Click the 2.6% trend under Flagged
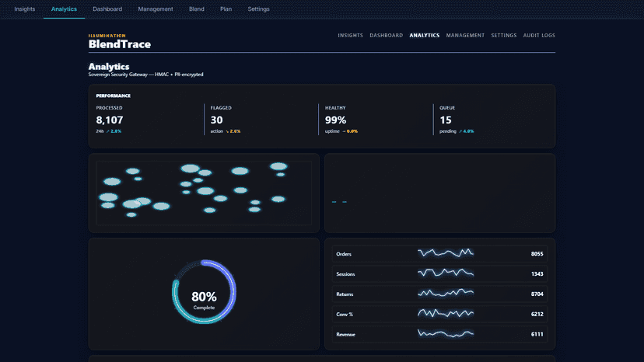The width and height of the screenshot is (644, 362). pos(233,131)
